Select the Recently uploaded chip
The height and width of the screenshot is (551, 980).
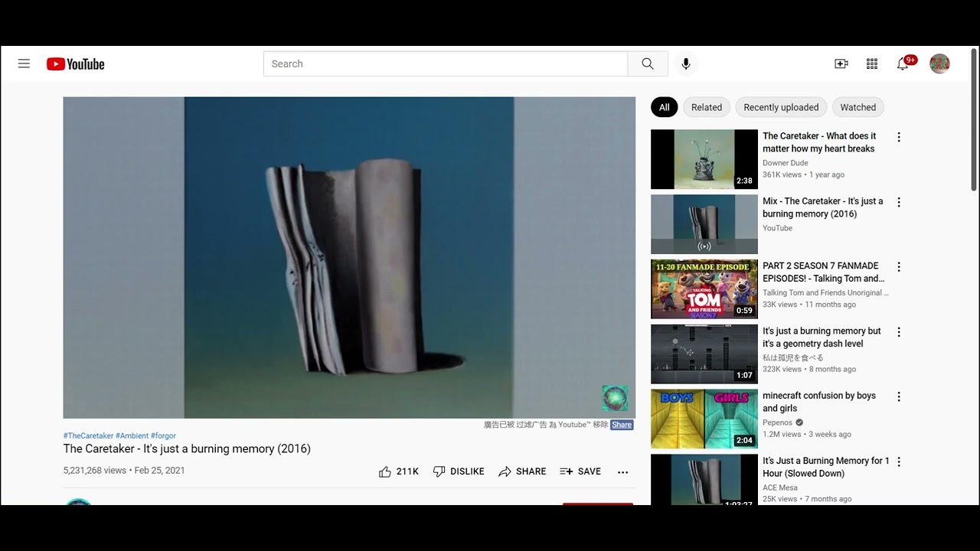781,107
